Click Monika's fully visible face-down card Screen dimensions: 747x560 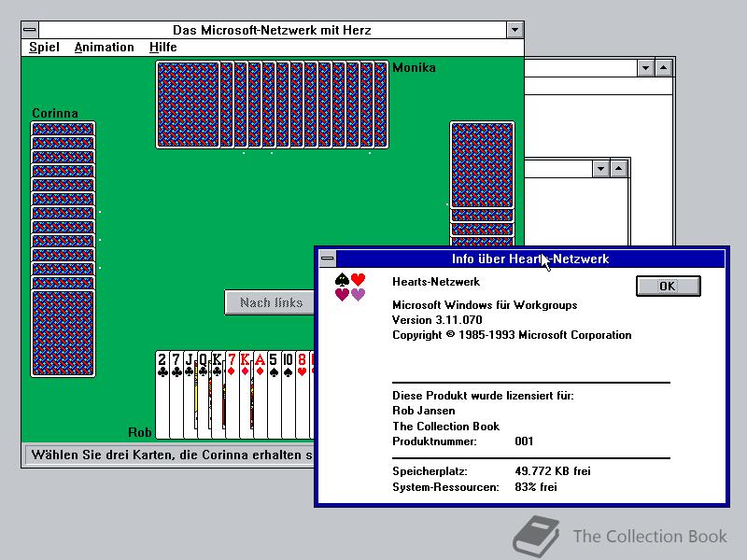pos(188,105)
